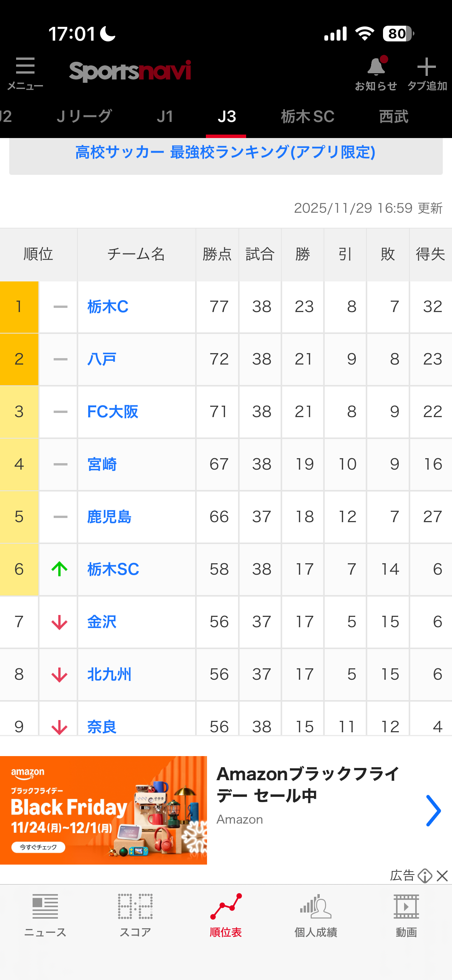Open the FC大阪 team link

coord(113,412)
